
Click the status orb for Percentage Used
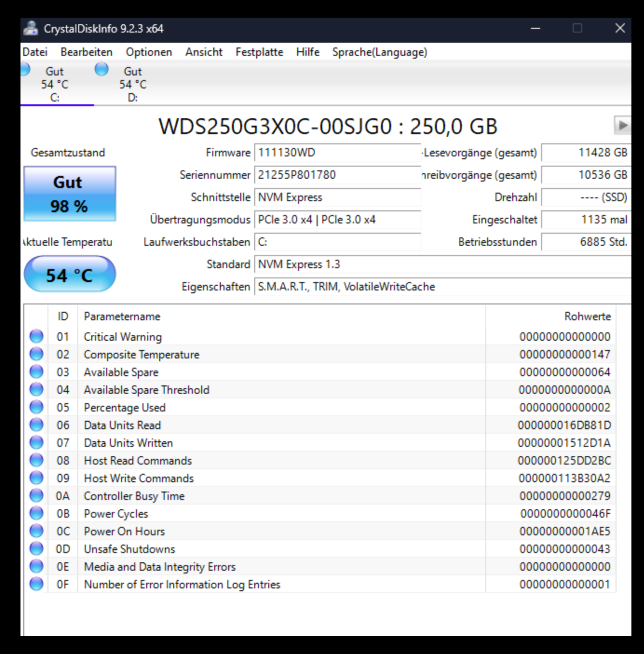(36, 407)
